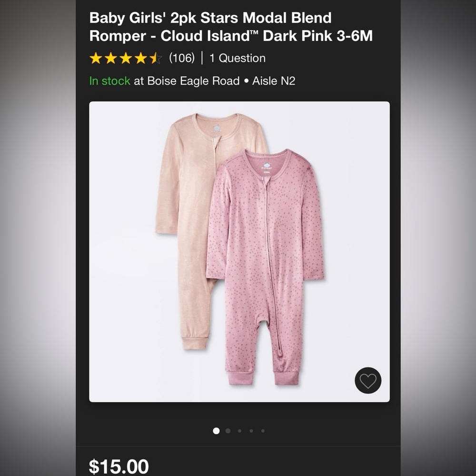Select the fourth carousel dot

point(250,430)
